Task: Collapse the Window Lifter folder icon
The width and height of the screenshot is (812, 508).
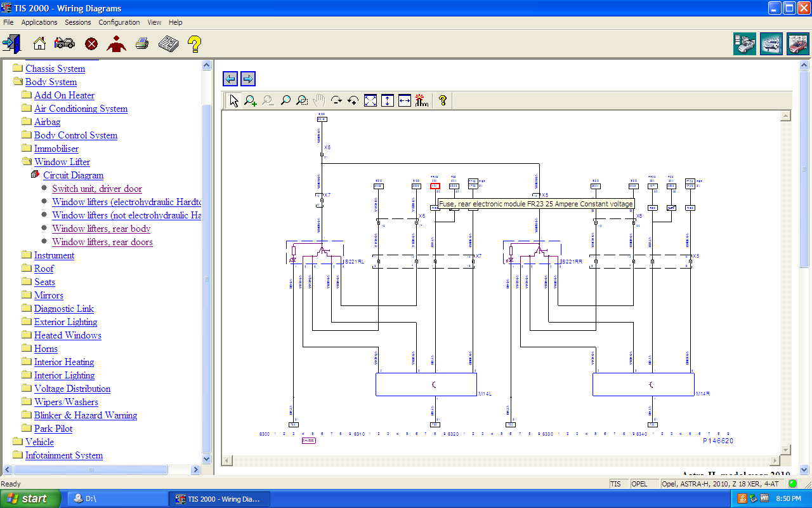Action: [27, 161]
